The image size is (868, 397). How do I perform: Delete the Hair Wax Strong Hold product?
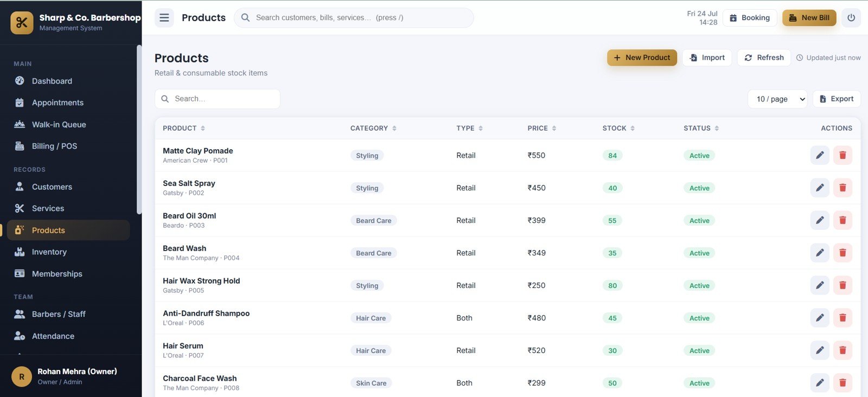(x=843, y=285)
